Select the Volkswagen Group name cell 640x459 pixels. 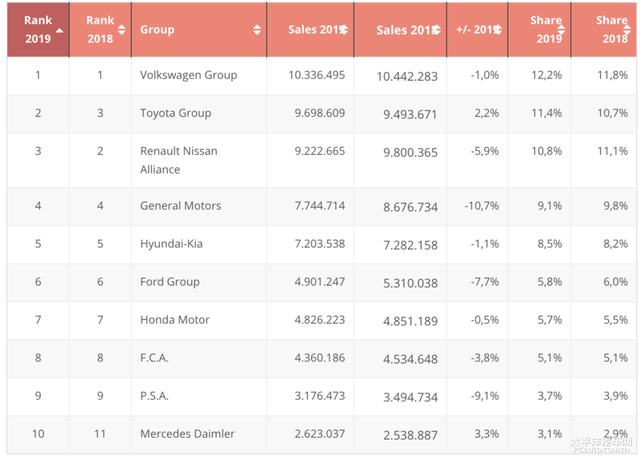point(189,75)
